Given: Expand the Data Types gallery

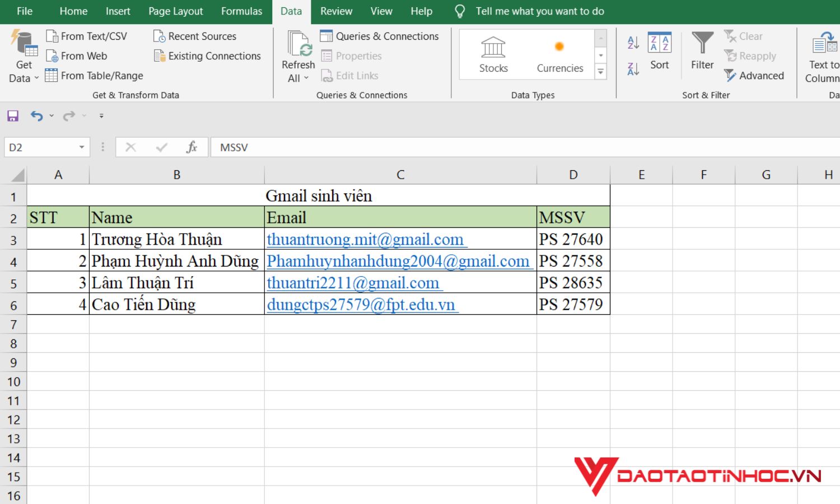Looking at the screenshot, I should pos(600,71).
